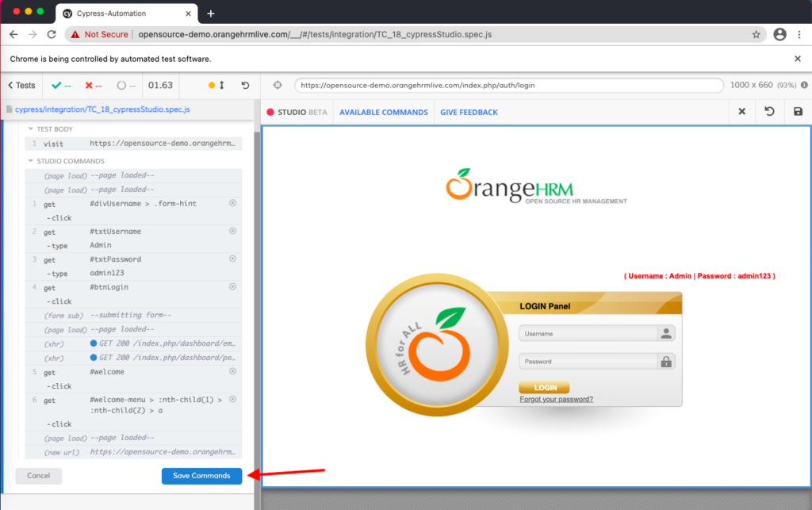Toggle auto-scrolling with the orange dot arrow
Screen dimensions: 812x510
pos(216,86)
